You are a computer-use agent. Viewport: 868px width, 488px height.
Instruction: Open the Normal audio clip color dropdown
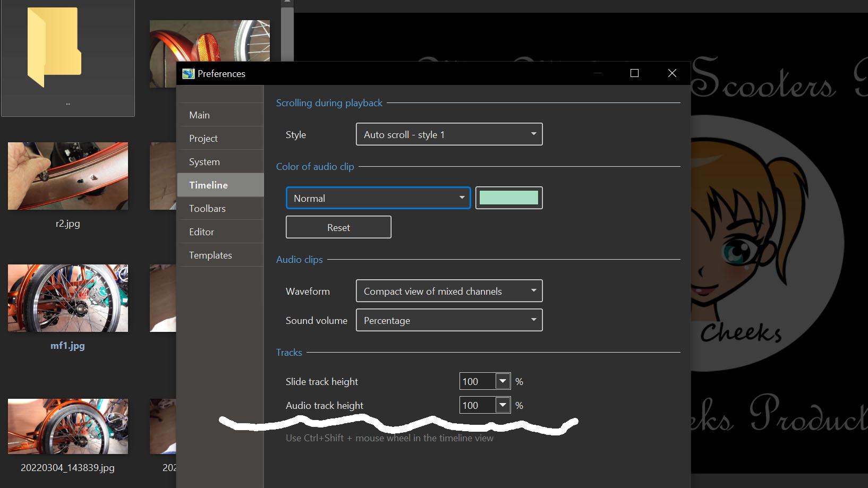(x=378, y=198)
